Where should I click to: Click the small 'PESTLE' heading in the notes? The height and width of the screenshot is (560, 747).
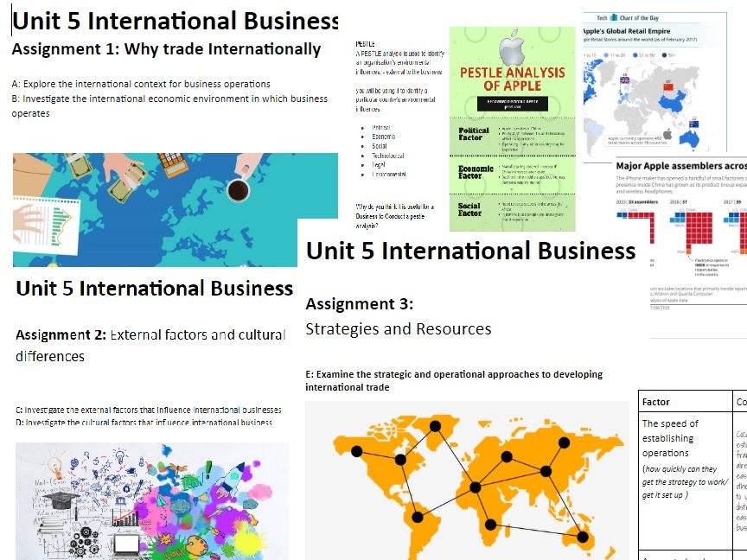pyautogui.click(x=366, y=44)
